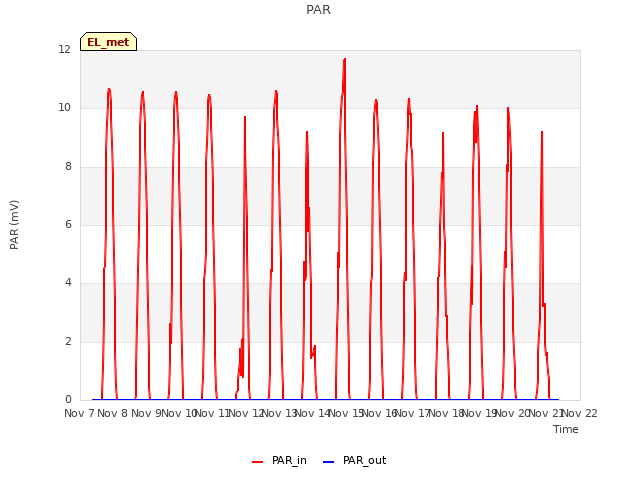Viewport: 640px width, 480px height.
Task: Click the y-axis tick label 8
Action: (68, 167)
